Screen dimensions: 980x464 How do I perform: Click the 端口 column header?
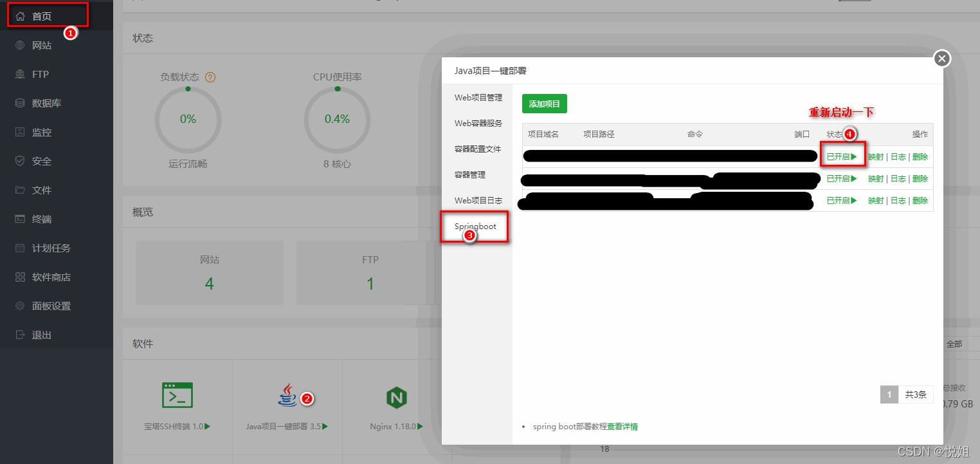point(802,135)
